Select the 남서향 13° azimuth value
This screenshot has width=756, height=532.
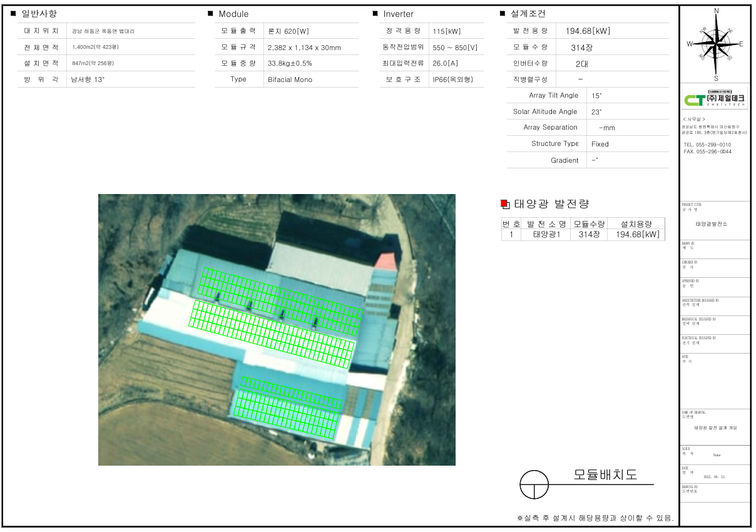pyautogui.click(x=88, y=79)
